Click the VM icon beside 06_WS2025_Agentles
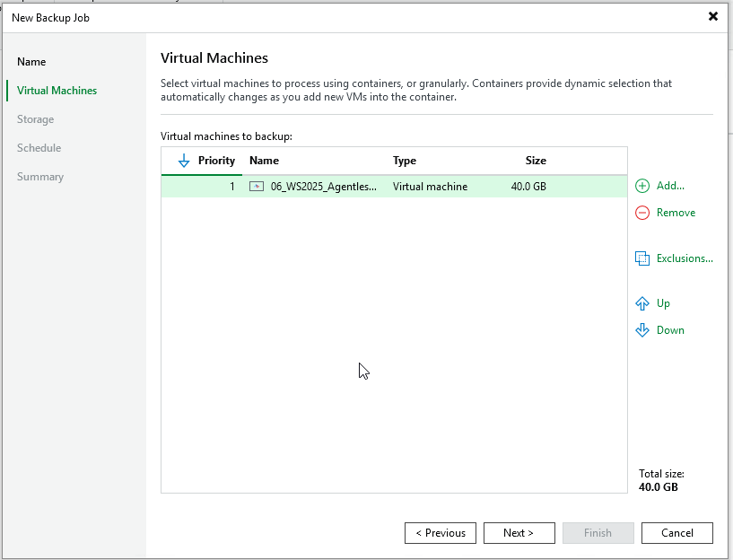 tap(257, 187)
